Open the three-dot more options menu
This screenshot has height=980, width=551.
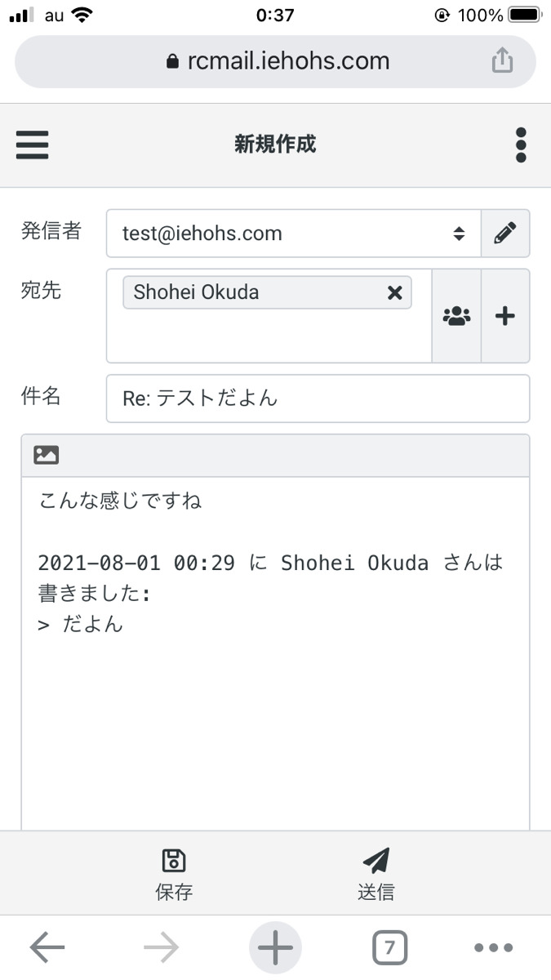coord(521,145)
